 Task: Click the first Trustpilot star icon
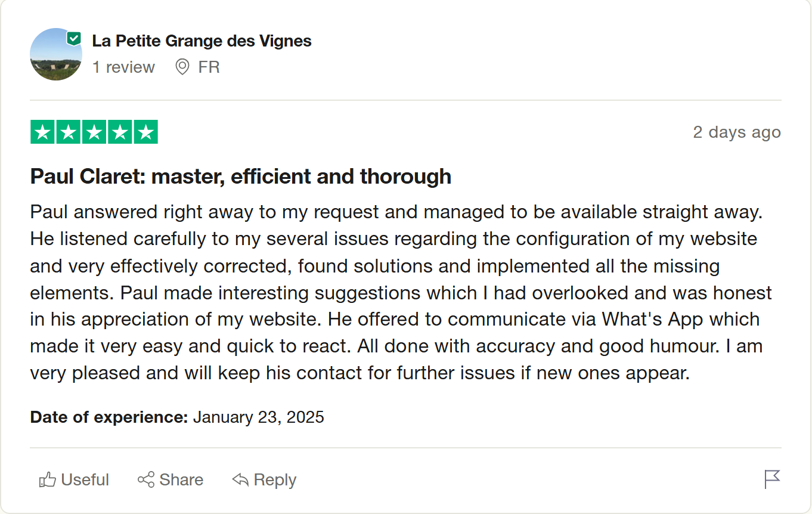[42, 132]
